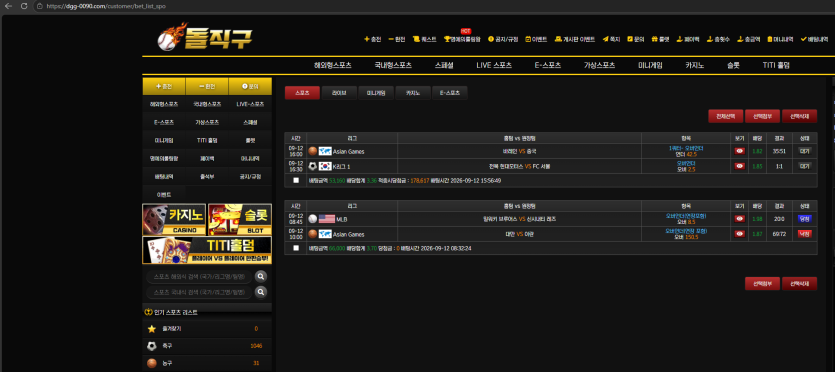835x372 pixels.
Task: Click the Korean flag in K리그 1 row
Action: tap(325, 166)
